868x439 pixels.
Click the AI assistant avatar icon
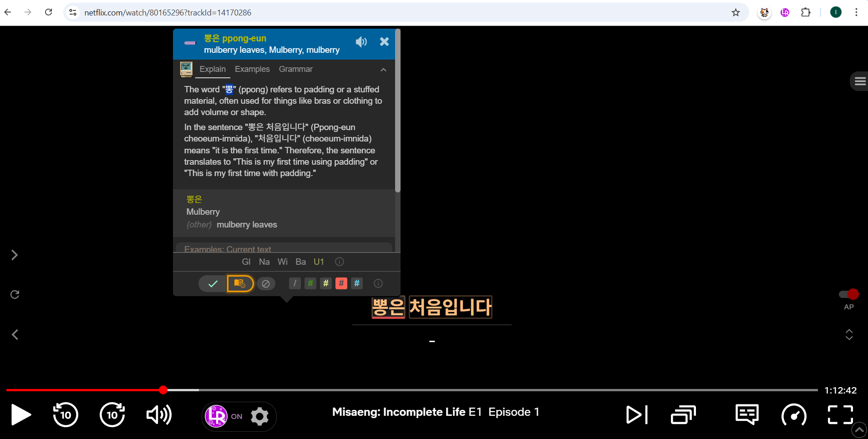pos(186,69)
